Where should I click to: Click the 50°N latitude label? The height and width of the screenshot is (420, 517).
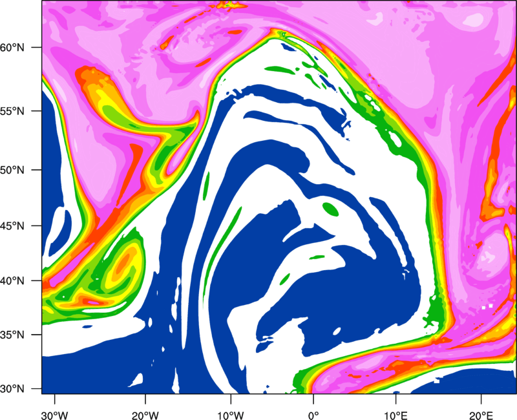[x=12, y=170]
